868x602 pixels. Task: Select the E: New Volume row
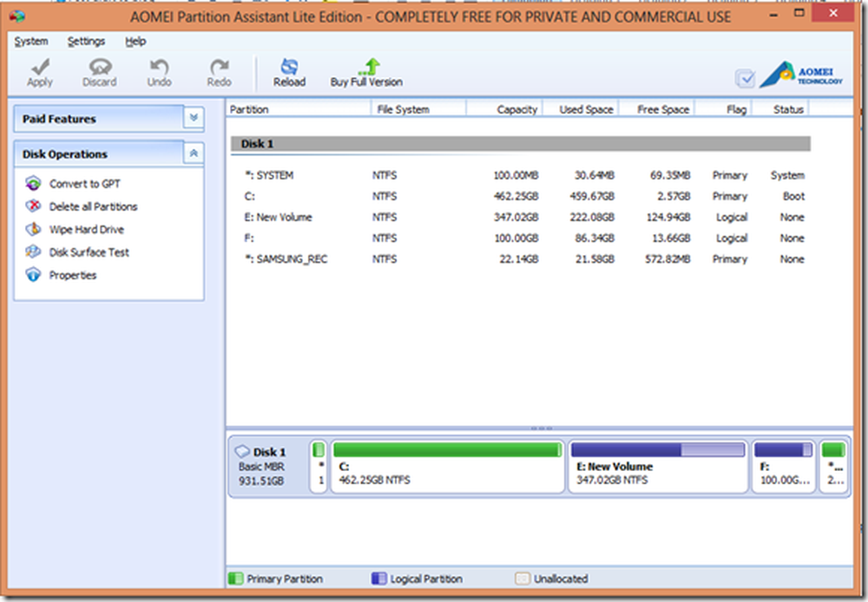(x=520, y=218)
